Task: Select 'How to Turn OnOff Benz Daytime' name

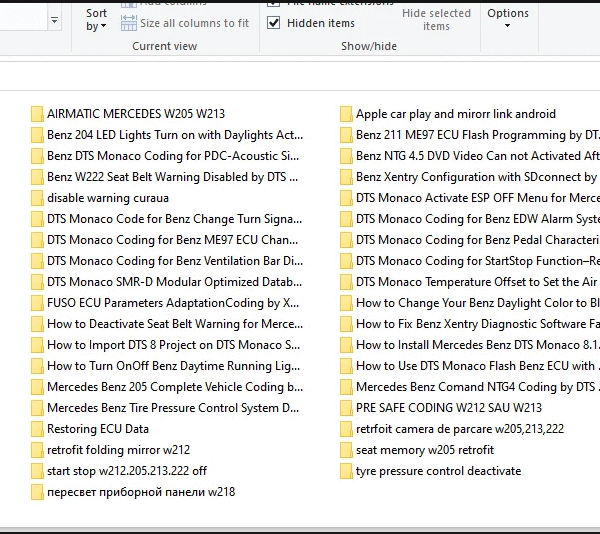Action: (174, 366)
